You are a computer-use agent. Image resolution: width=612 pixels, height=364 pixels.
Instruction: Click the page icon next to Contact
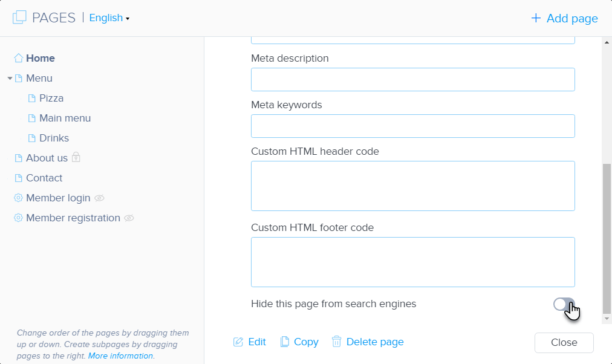click(18, 178)
